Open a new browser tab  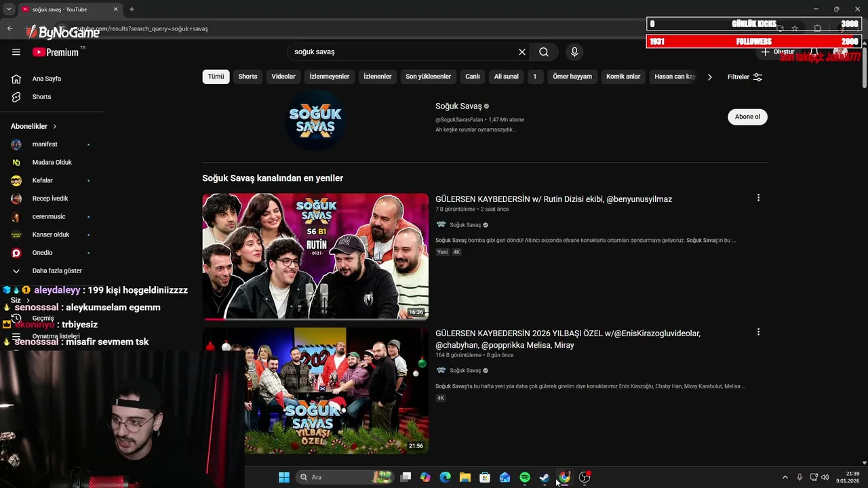tap(132, 9)
